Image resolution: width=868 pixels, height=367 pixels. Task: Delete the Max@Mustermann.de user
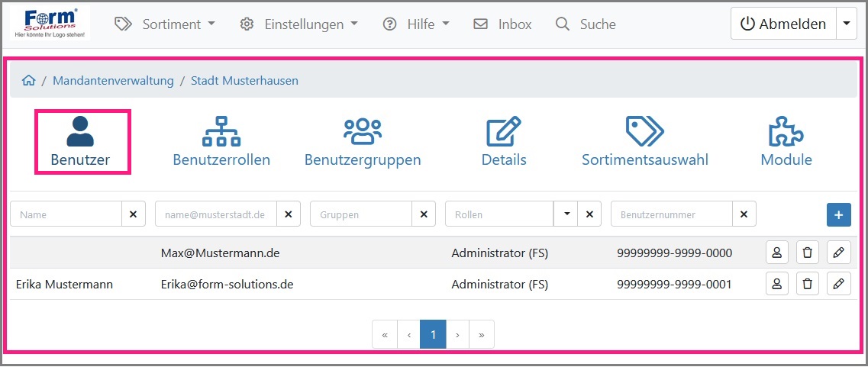click(x=808, y=253)
